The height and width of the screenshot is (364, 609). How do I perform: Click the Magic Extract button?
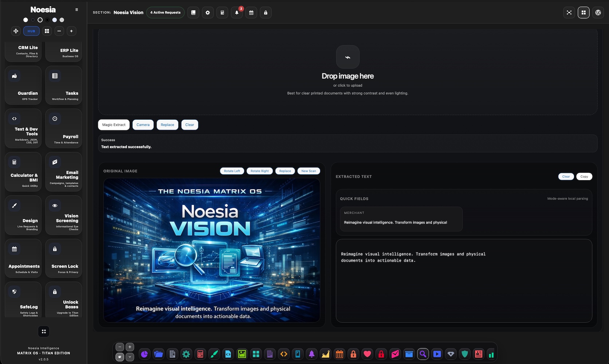pos(114,125)
